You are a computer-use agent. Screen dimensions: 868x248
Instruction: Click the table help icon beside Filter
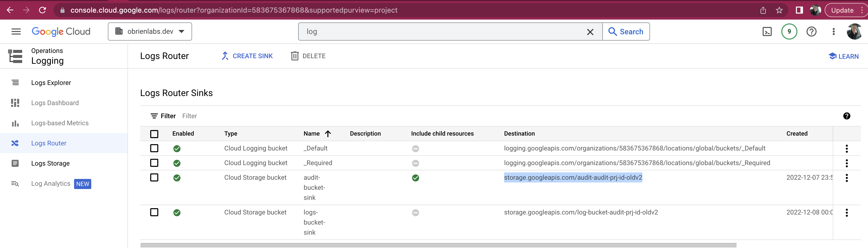tap(846, 116)
